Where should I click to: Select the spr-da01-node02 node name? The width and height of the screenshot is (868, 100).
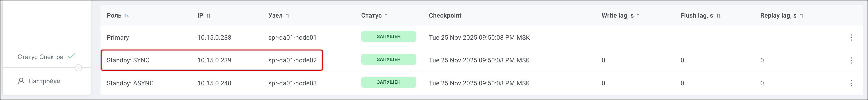(292, 60)
